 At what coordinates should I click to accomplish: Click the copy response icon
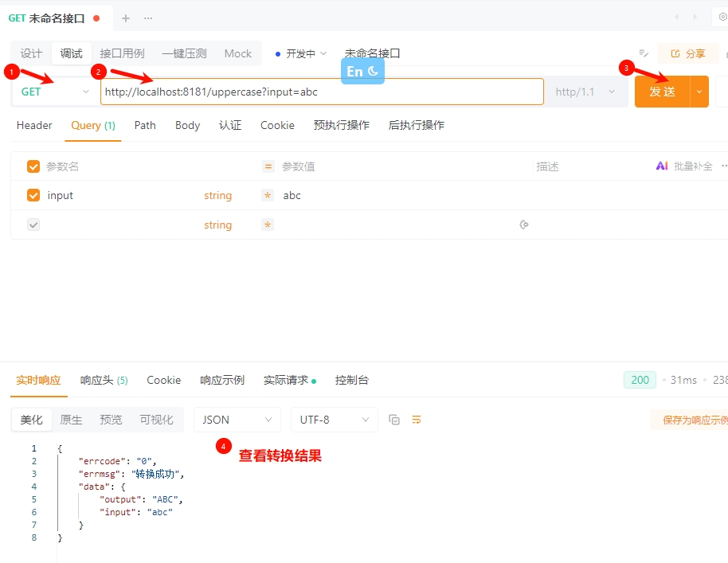tap(394, 420)
